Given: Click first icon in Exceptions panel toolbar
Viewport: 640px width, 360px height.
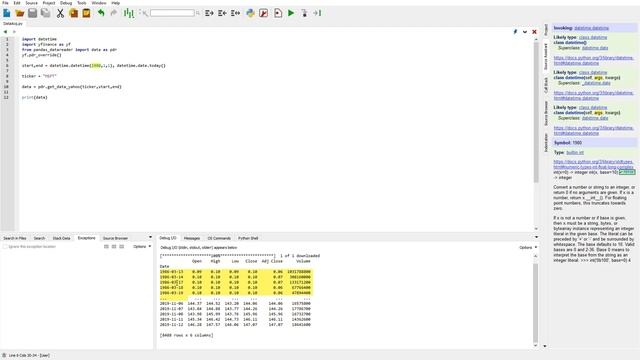Looking at the screenshot, I should click(106, 247).
